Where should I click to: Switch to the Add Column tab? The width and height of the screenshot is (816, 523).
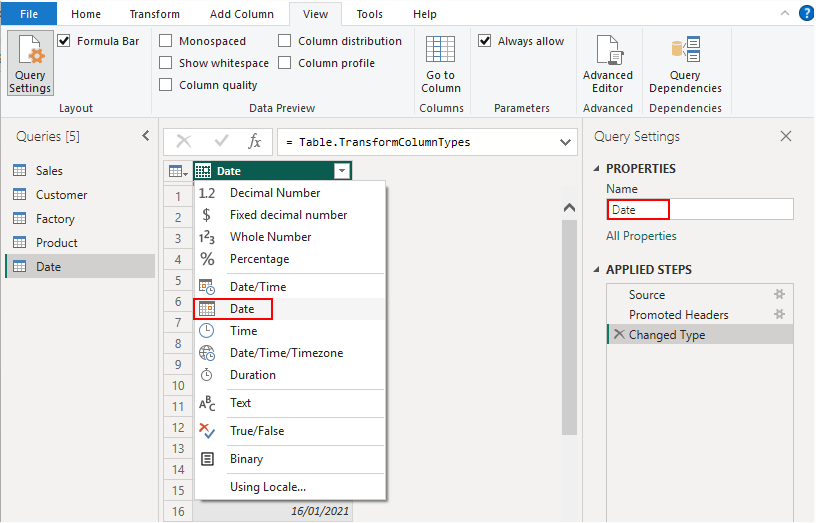tap(241, 14)
